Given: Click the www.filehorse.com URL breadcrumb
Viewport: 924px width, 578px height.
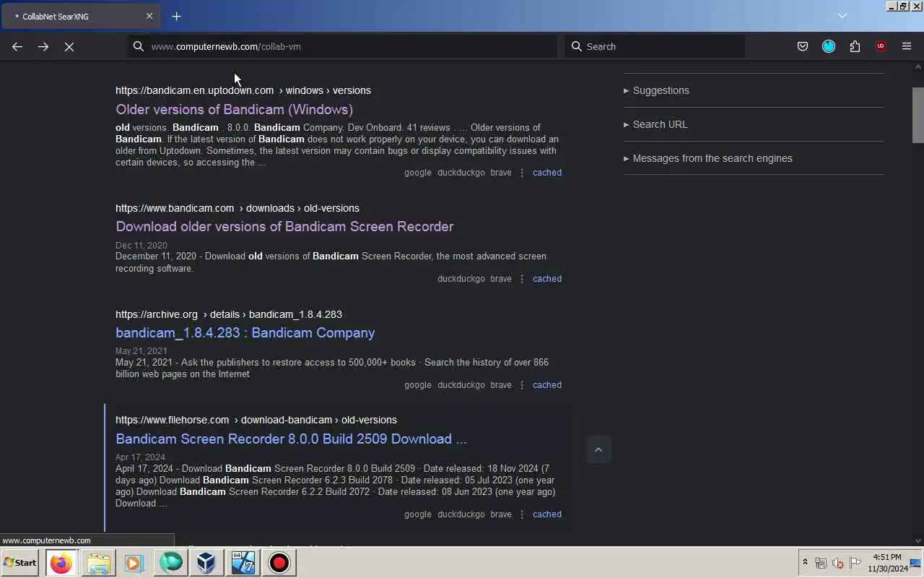Looking at the screenshot, I should [256, 420].
